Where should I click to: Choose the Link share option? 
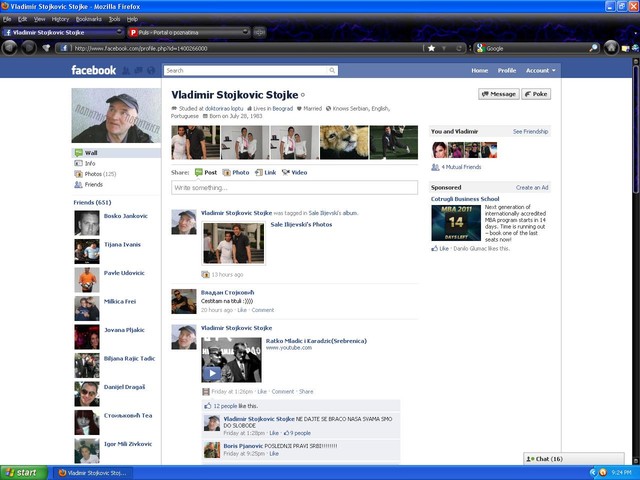(265, 172)
